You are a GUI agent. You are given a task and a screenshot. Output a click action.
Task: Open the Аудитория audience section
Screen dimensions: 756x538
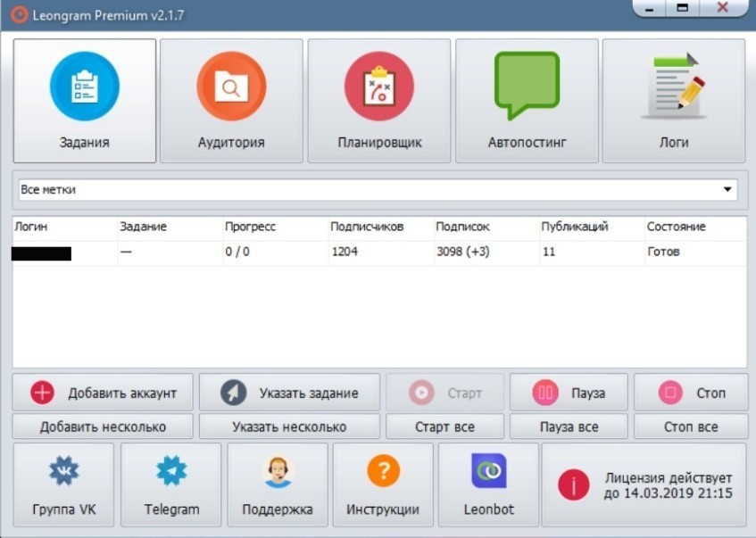coord(231,101)
